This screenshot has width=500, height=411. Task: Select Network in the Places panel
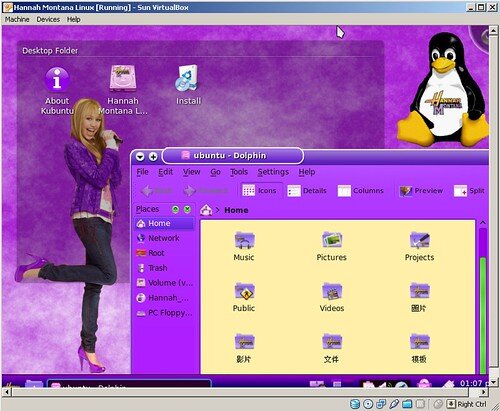[158, 238]
